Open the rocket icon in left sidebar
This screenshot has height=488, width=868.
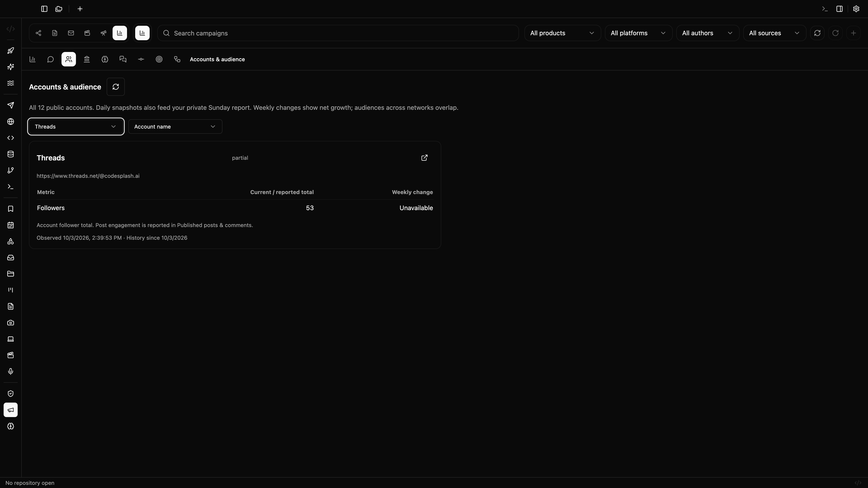pyautogui.click(x=10, y=51)
